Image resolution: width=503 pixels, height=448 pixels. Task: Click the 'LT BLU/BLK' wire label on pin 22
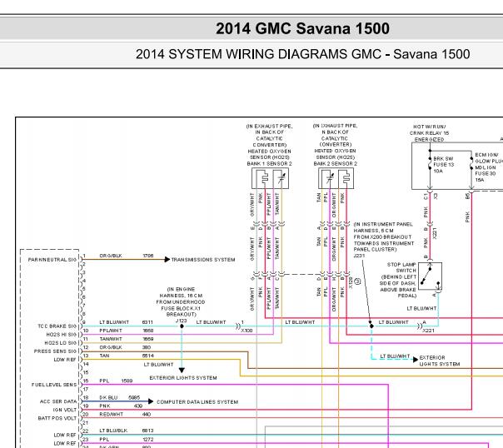pos(113,431)
